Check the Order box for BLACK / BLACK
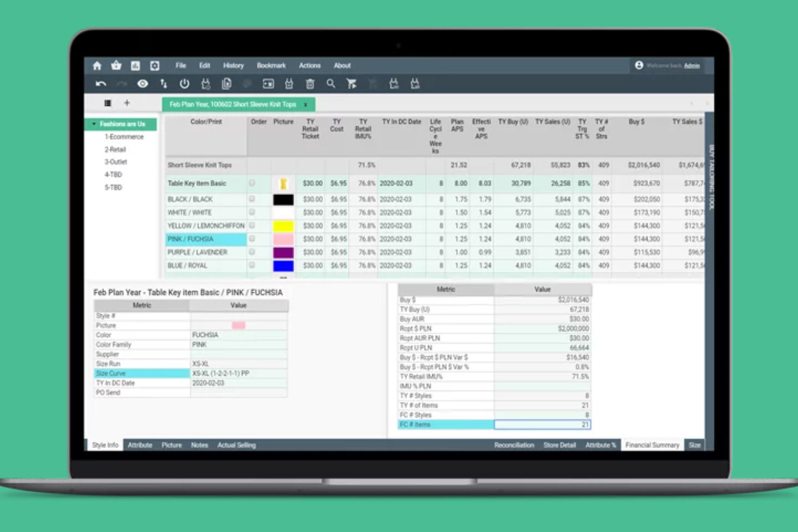 click(252, 199)
